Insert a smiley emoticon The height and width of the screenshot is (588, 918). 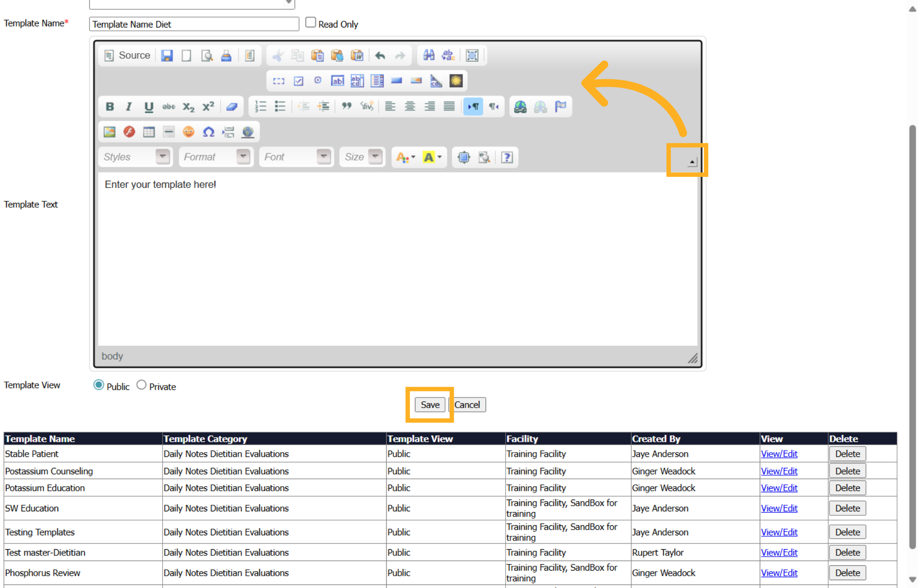[x=188, y=132]
